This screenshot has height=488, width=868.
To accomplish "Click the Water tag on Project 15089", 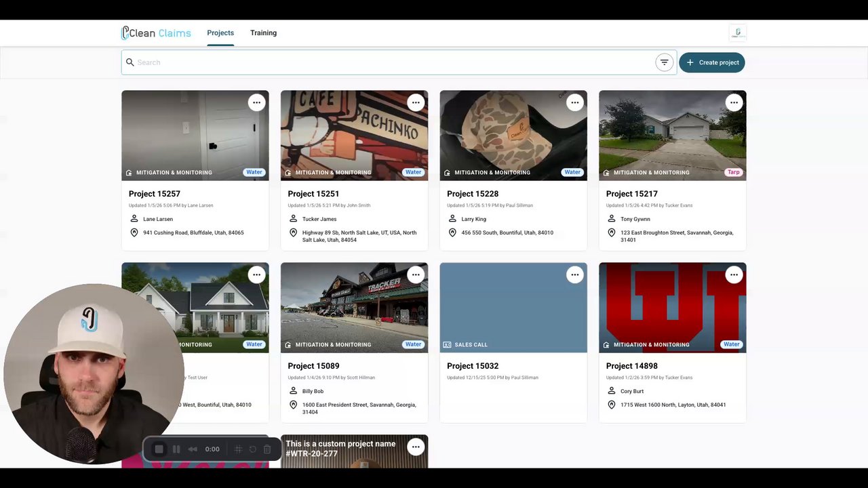I will [414, 344].
